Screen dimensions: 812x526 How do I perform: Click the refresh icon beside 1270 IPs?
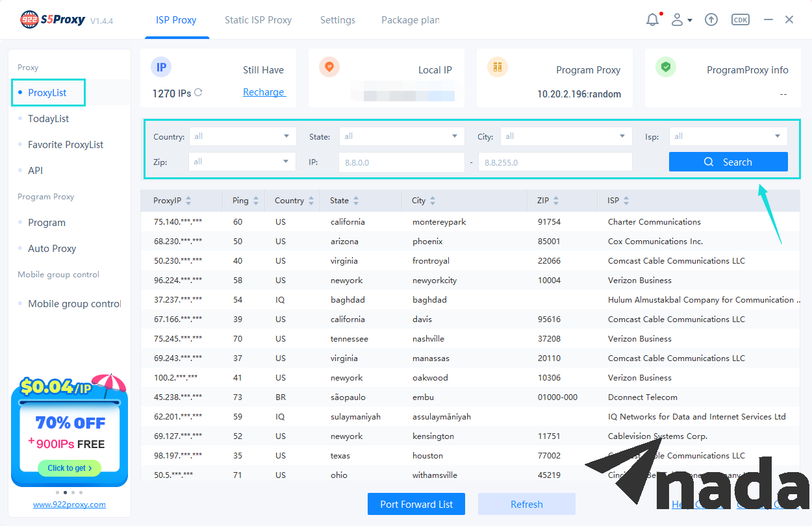pos(198,93)
